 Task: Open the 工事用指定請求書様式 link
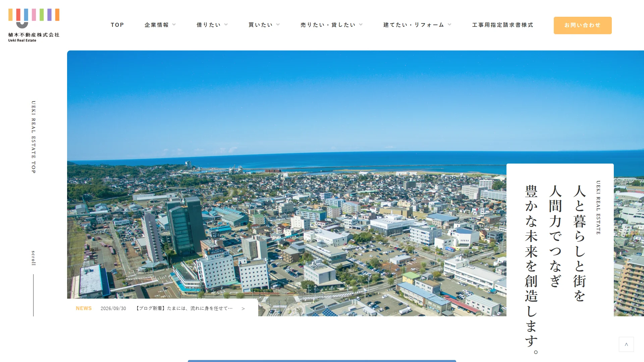tap(503, 25)
